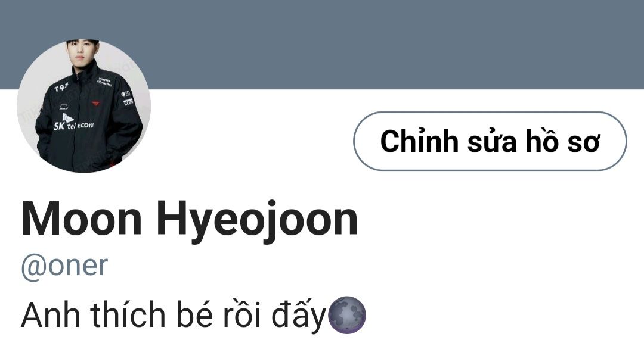This screenshot has width=644, height=343.
Task: Open the circular profile avatar photo
Action: [84, 106]
